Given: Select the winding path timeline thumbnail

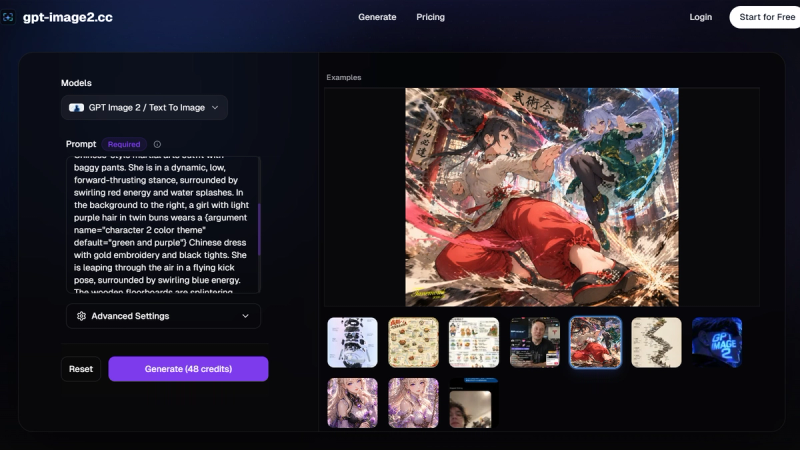Looking at the screenshot, I should click(x=656, y=342).
